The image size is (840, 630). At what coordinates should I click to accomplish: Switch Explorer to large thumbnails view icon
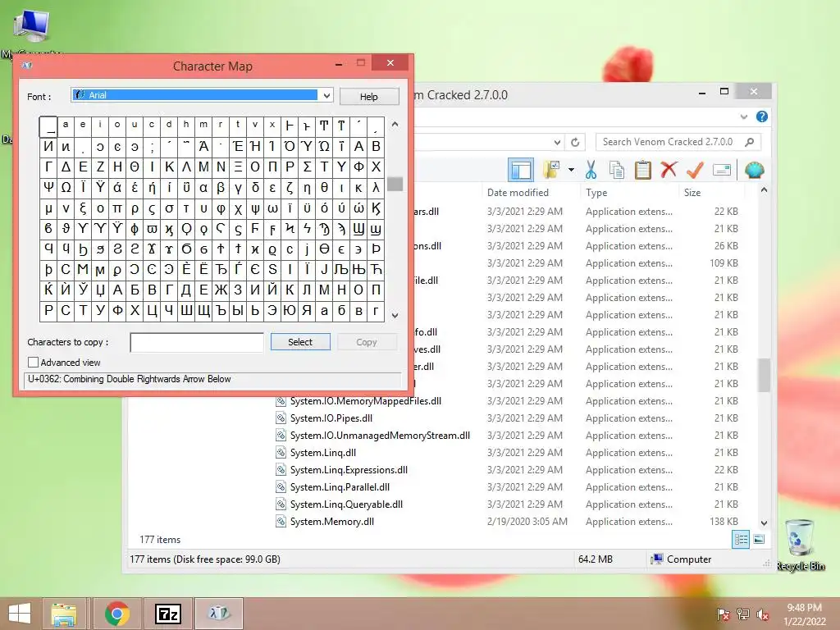point(759,540)
